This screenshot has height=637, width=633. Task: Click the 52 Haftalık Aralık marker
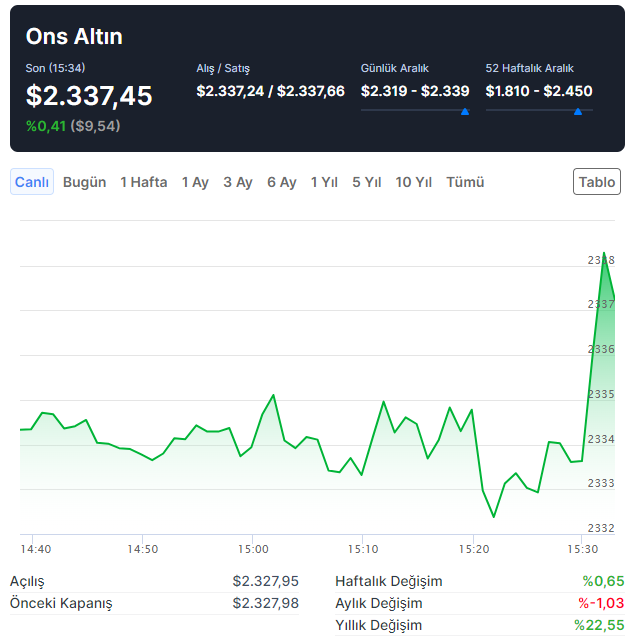pos(578,112)
